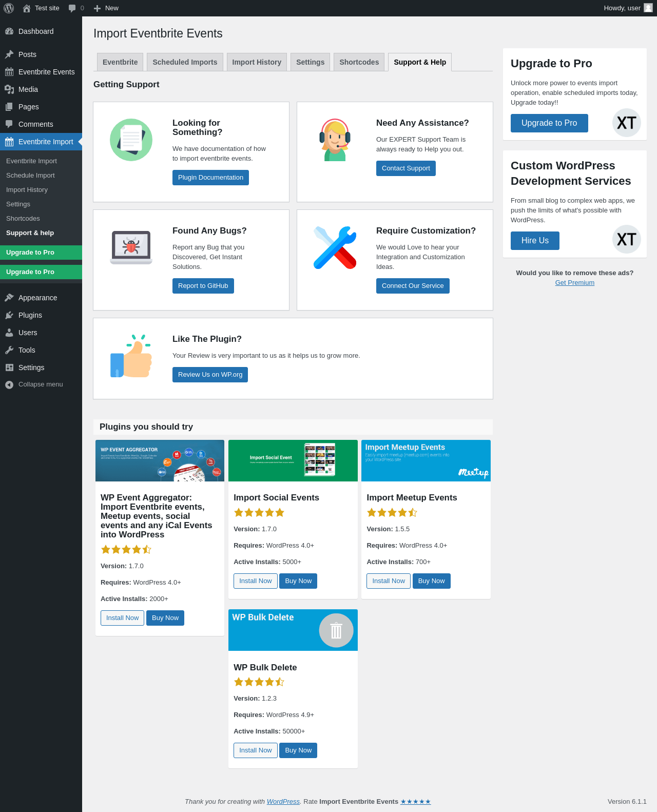Click the crossed wrench and screwdriver icon

point(335,247)
